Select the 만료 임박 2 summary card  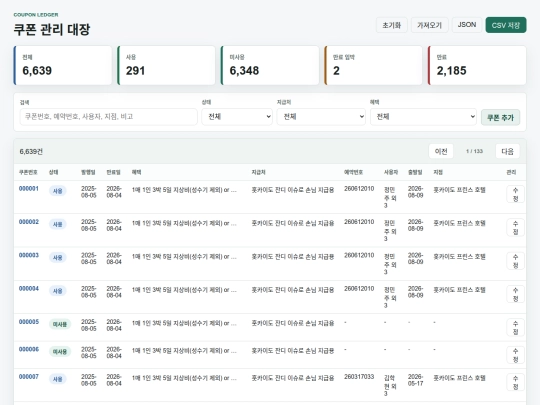coord(373,65)
